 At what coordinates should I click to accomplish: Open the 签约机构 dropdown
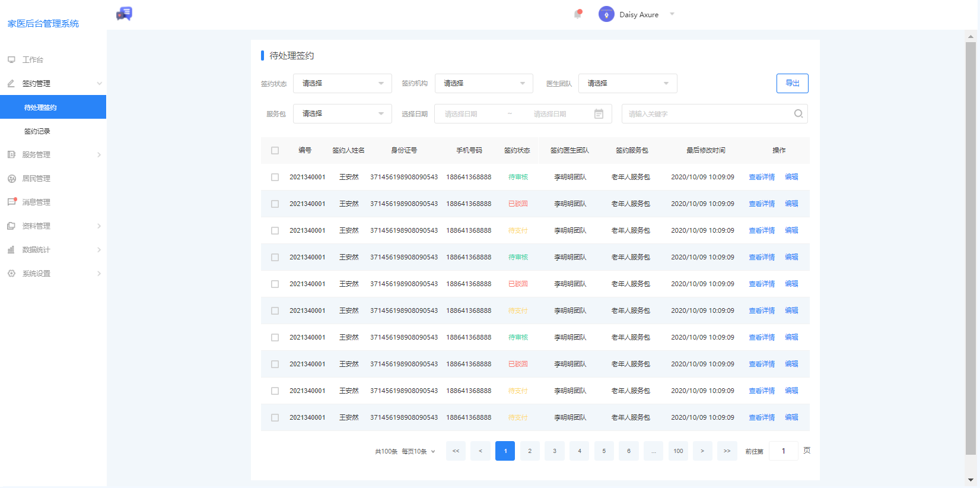(x=484, y=83)
